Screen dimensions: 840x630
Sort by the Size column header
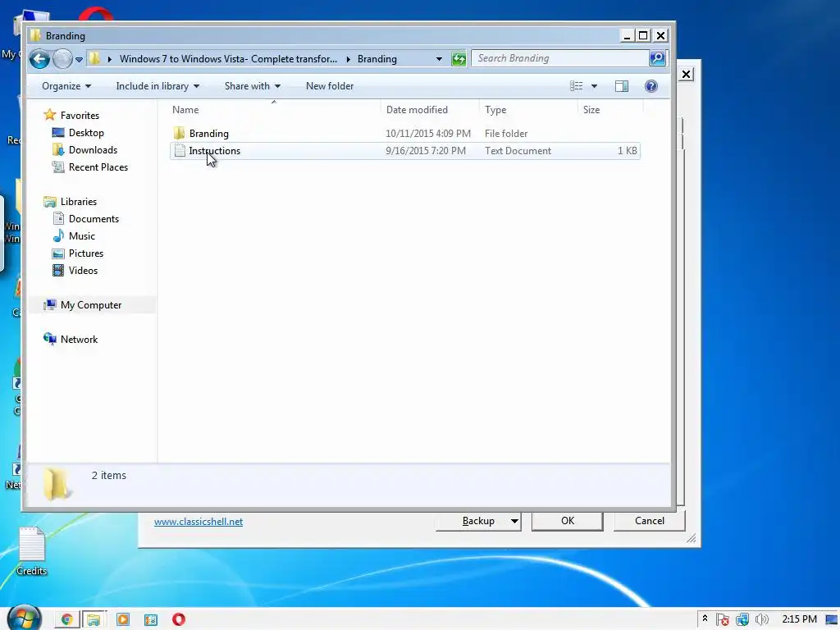tap(610, 110)
